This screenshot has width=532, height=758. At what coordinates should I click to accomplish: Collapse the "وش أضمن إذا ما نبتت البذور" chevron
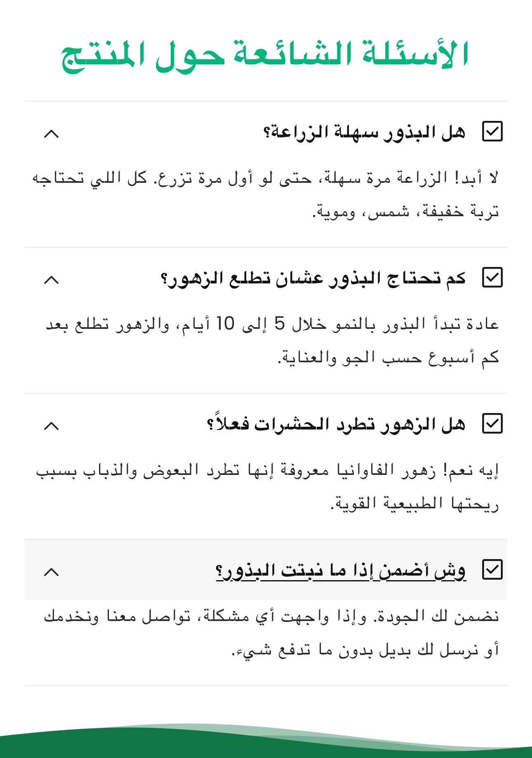[x=51, y=572]
